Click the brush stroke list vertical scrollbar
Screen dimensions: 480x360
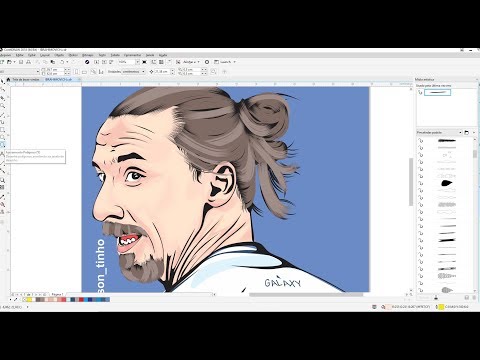coord(475,154)
